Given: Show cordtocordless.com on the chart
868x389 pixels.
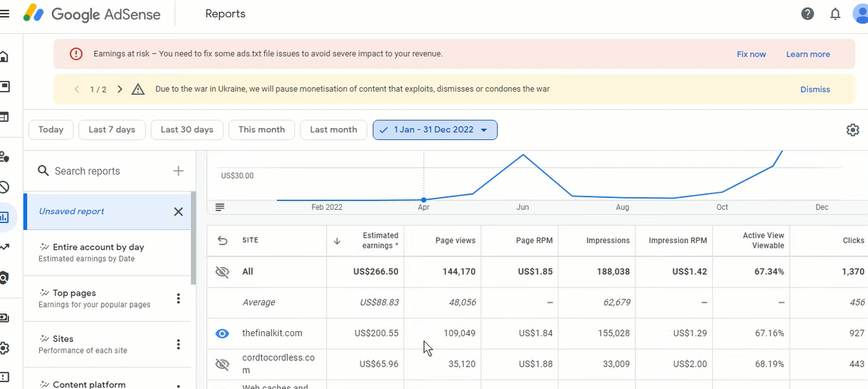Looking at the screenshot, I should click(222, 364).
